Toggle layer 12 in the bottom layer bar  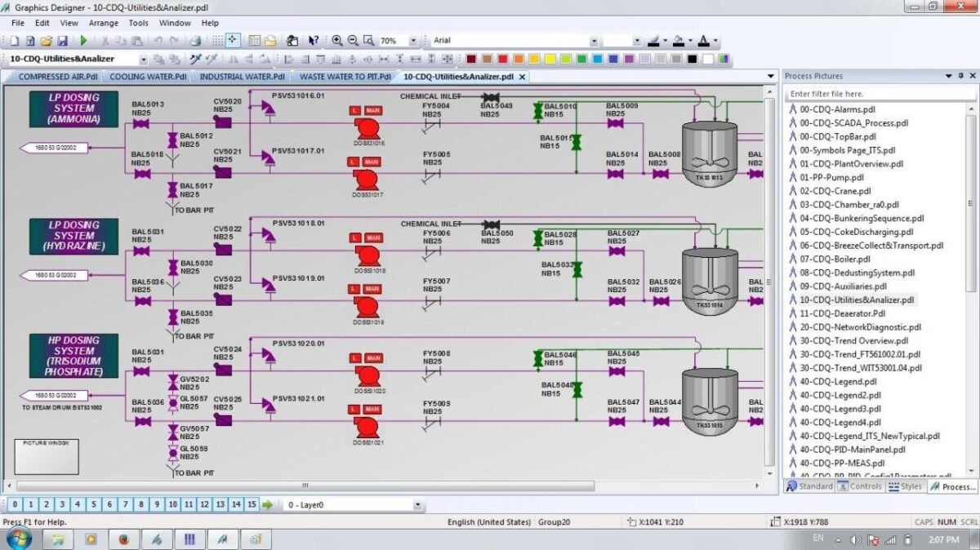(x=204, y=505)
